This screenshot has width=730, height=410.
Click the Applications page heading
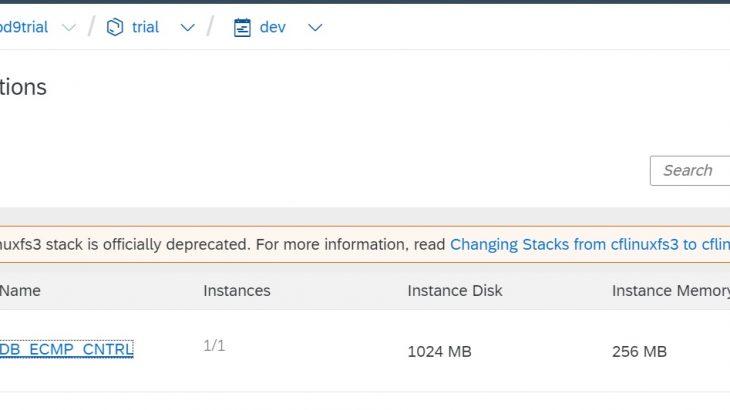pos(23,87)
